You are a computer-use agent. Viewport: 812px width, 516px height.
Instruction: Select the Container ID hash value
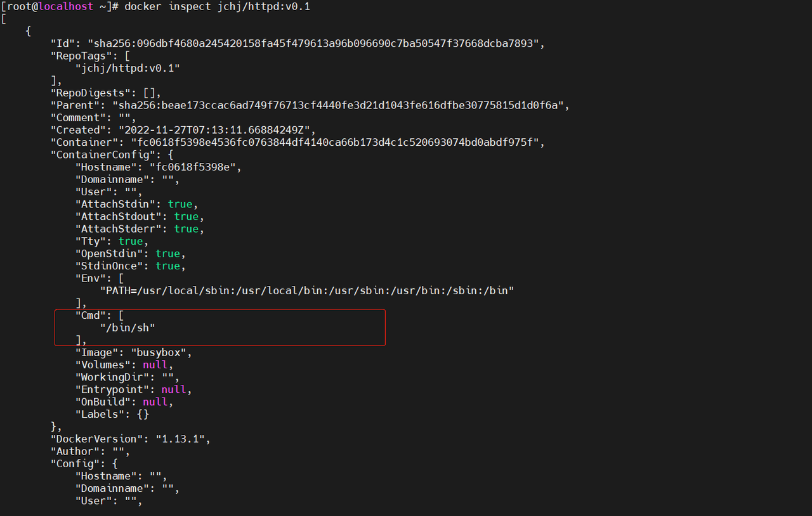(334, 143)
